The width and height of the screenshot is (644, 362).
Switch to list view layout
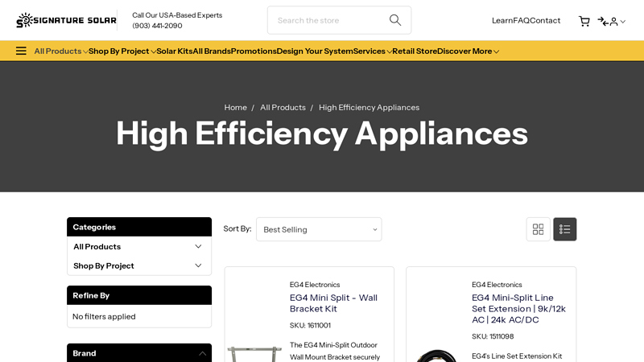tap(564, 229)
